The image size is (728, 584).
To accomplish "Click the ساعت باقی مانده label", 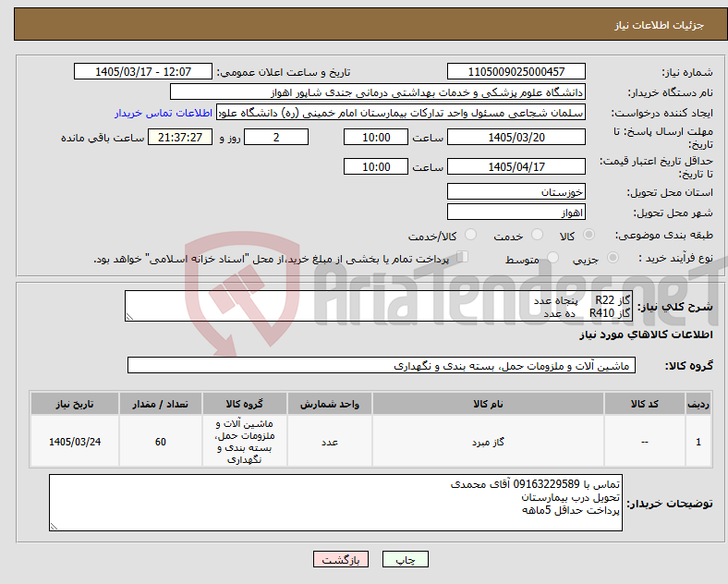I will 103,138.
